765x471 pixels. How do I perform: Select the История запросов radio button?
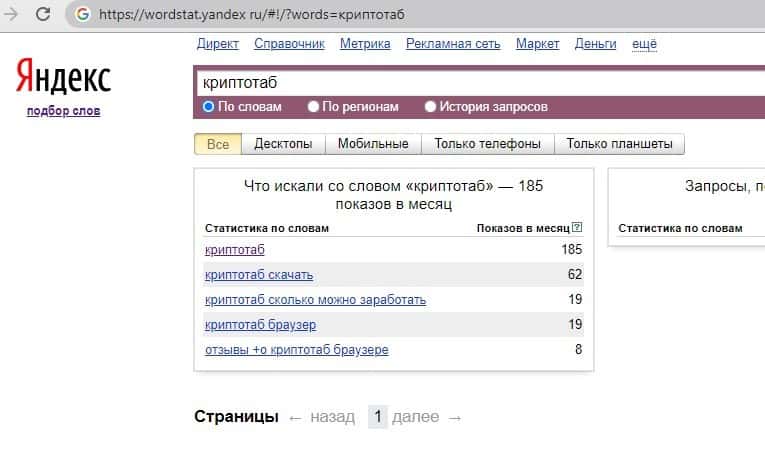pyautogui.click(x=430, y=106)
